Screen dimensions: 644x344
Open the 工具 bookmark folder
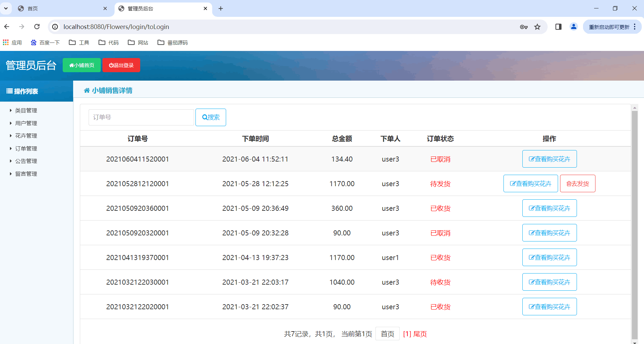click(79, 42)
